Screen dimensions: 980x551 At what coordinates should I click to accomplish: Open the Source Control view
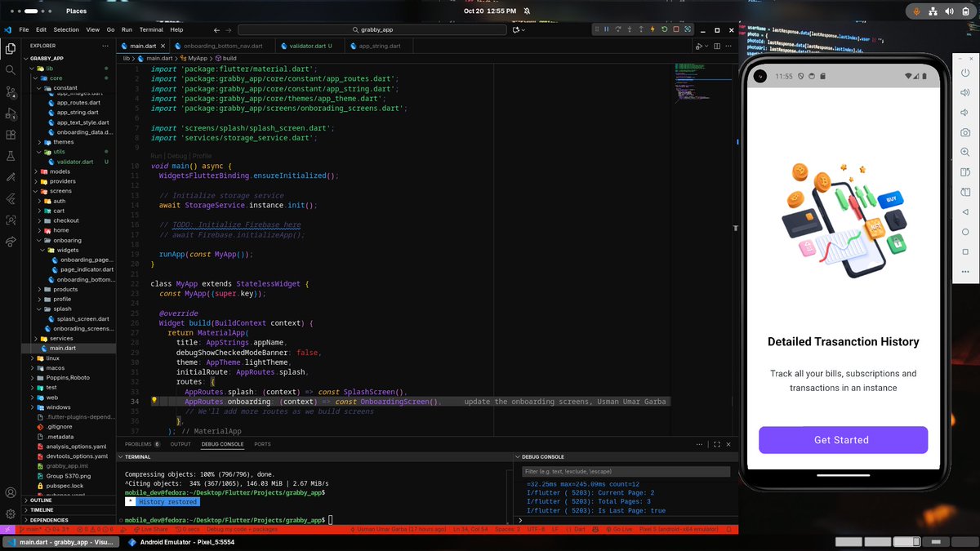click(x=11, y=91)
